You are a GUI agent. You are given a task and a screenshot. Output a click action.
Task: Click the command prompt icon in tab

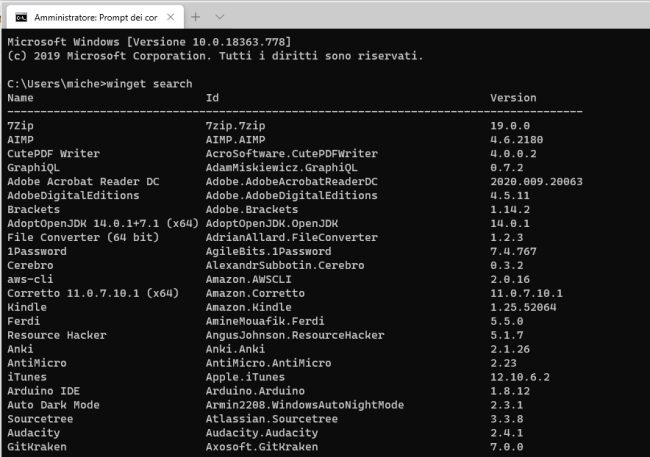click(21, 17)
